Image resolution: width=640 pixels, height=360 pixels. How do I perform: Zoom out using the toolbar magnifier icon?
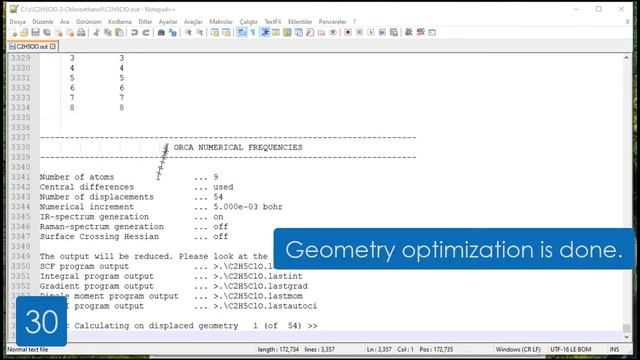(200, 33)
